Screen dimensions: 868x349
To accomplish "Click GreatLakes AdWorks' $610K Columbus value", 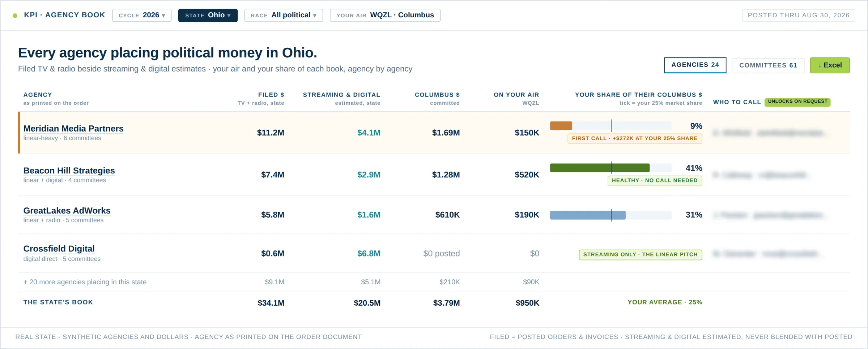I will [448, 215].
